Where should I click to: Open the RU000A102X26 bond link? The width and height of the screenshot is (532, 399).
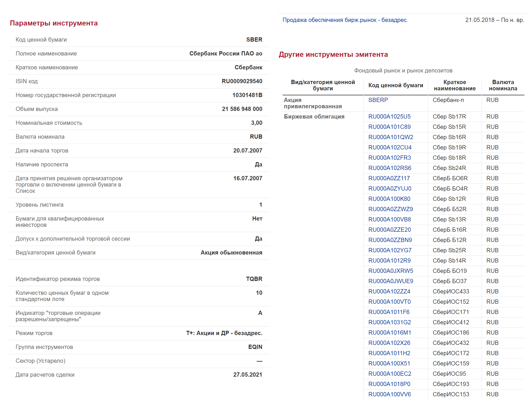pos(389,343)
